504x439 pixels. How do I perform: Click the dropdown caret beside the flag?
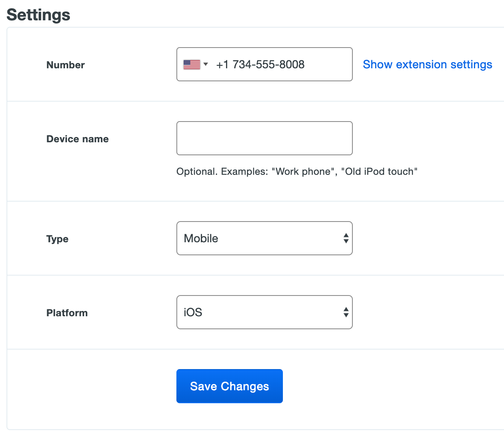206,64
